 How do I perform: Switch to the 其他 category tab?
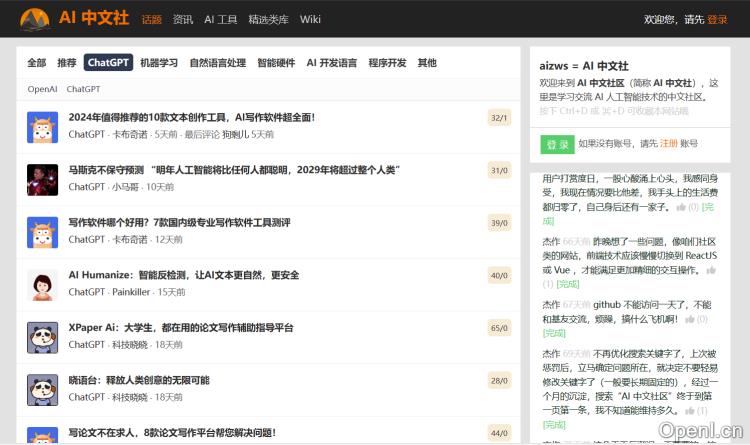(x=427, y=63)
